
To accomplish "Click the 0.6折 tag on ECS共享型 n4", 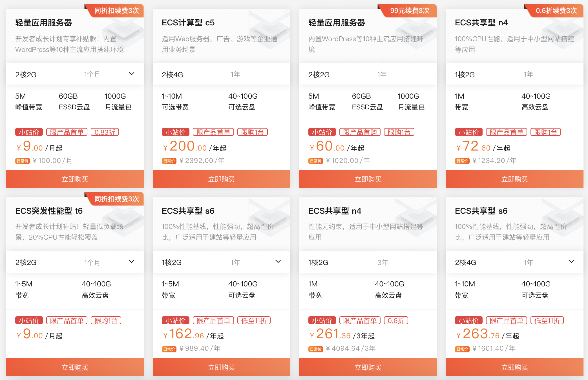I will pos(396,320).
